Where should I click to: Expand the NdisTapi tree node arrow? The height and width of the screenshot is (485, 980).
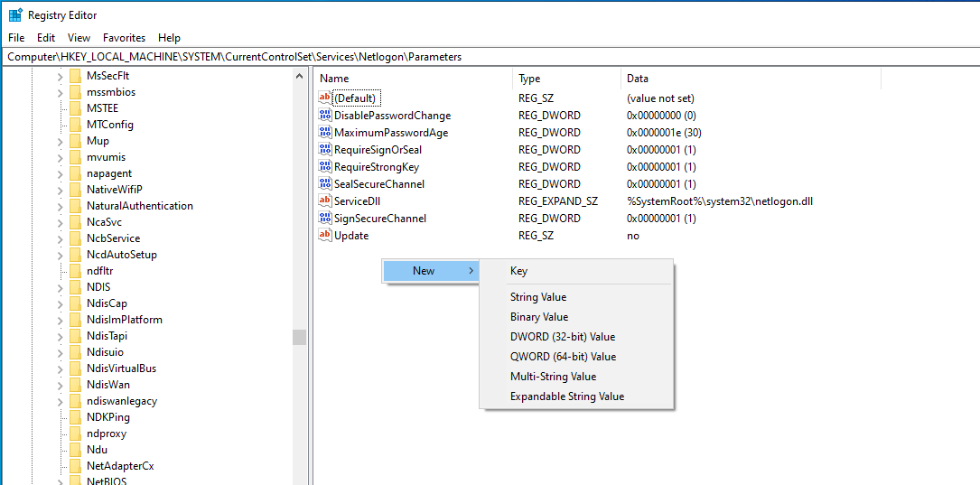click(60, 336)
